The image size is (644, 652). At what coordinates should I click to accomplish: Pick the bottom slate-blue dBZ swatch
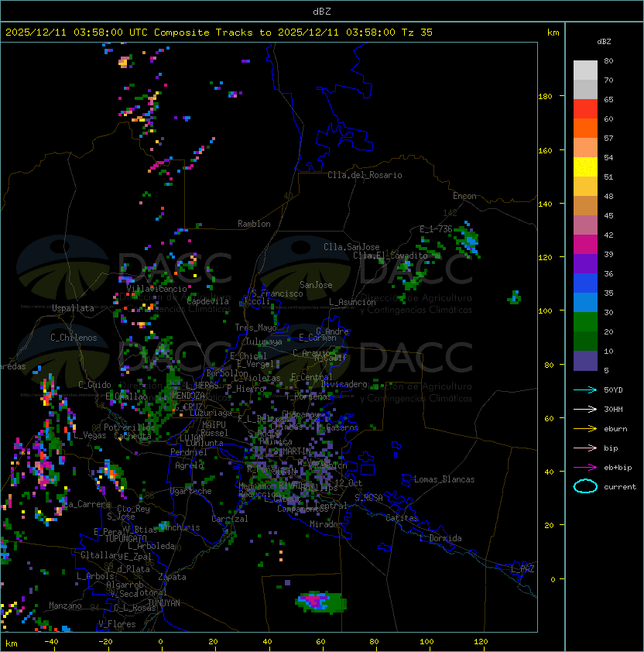(x=585, y=361)
